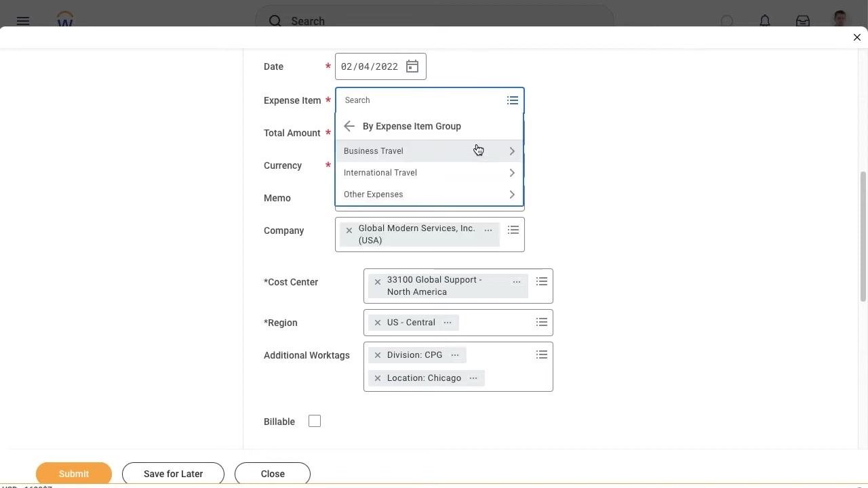Go back from Expense Item Group list
Viewport: 868px width, 488px height.
pyautogui.click(x=349, y=126)
